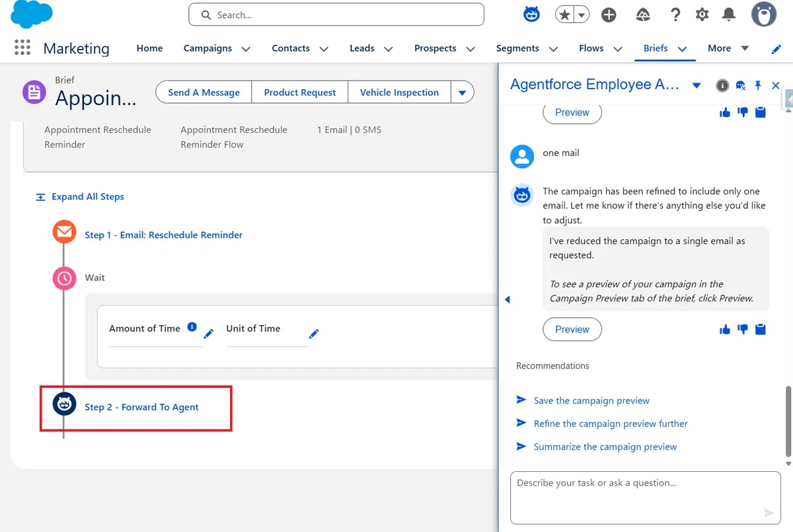This screenshot has width=793, height=532.
Task: Thumbs down the latest agent response
Action: click(743, 329)
